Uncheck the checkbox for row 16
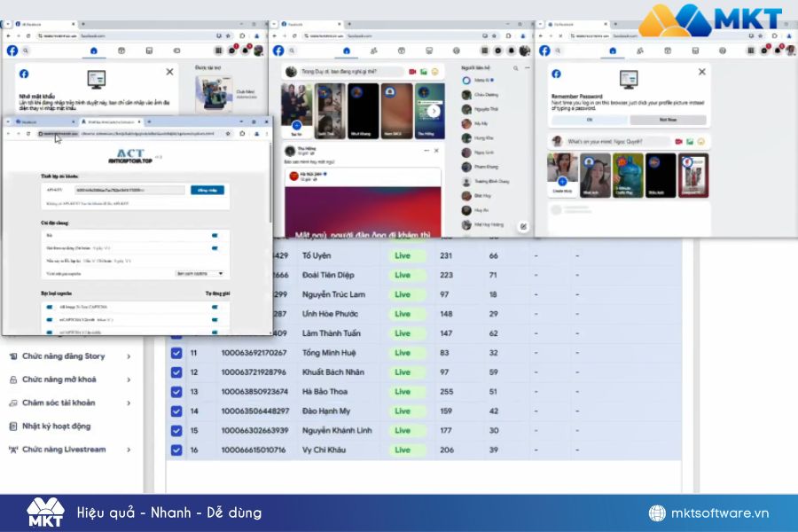Screen dimensions: 798x532 [176, 450]
